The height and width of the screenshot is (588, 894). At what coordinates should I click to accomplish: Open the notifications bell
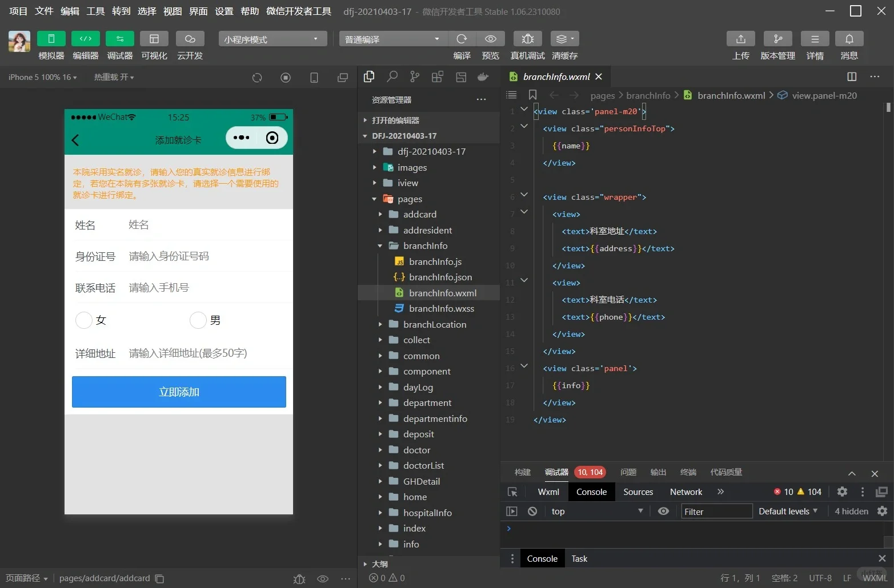(x=849, y=39)
